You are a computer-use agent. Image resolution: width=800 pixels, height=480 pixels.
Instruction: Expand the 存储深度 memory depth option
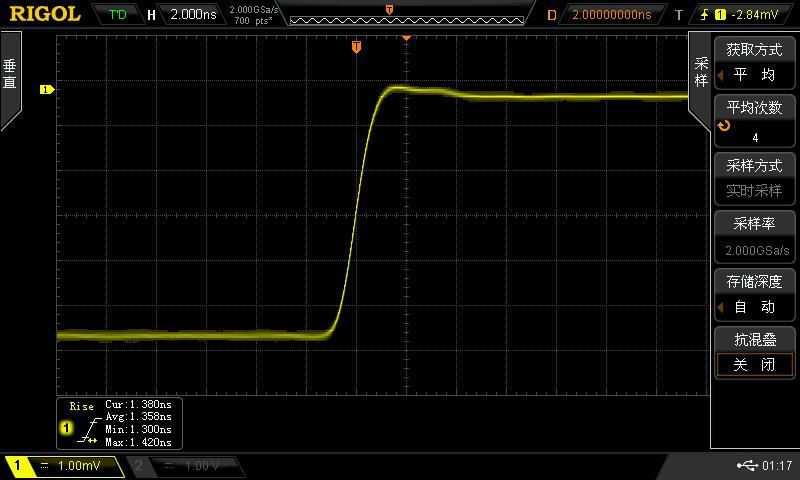click(754, 294)
